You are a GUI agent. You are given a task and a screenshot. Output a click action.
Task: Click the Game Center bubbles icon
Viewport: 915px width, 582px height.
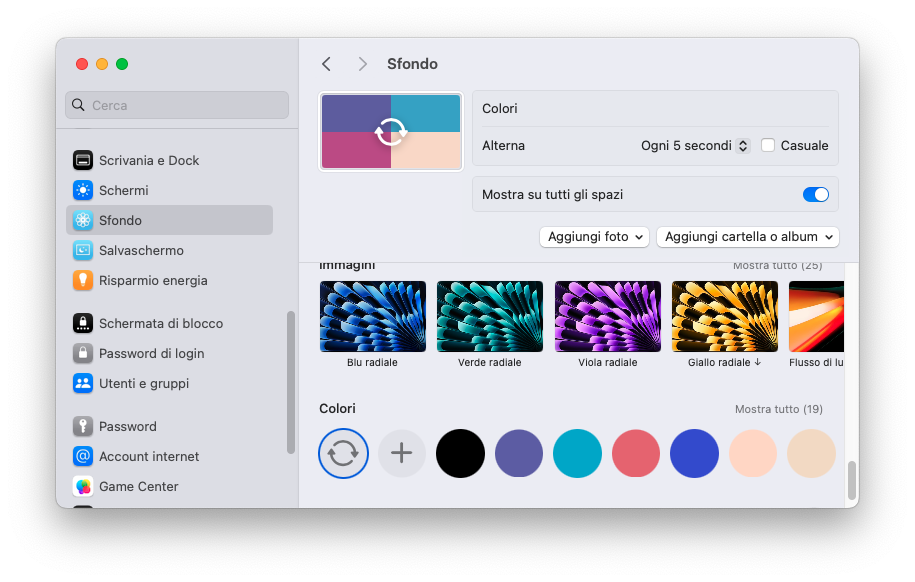click(83, 486)
